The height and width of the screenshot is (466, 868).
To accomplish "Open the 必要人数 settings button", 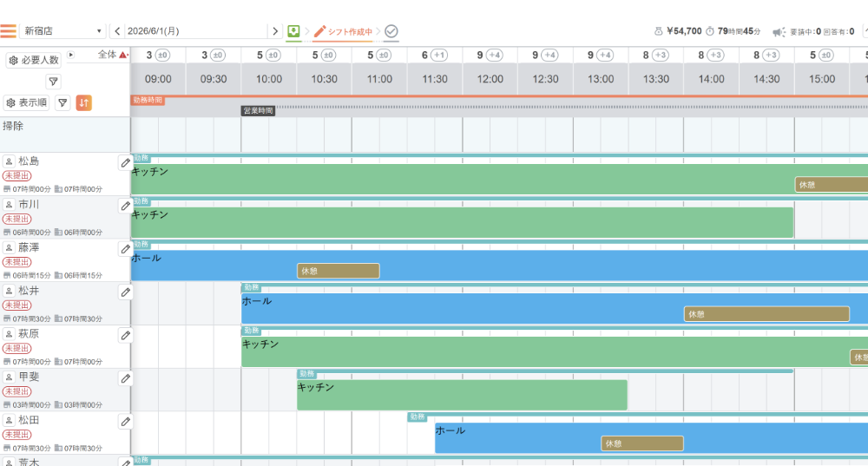I will click(34, 60).
